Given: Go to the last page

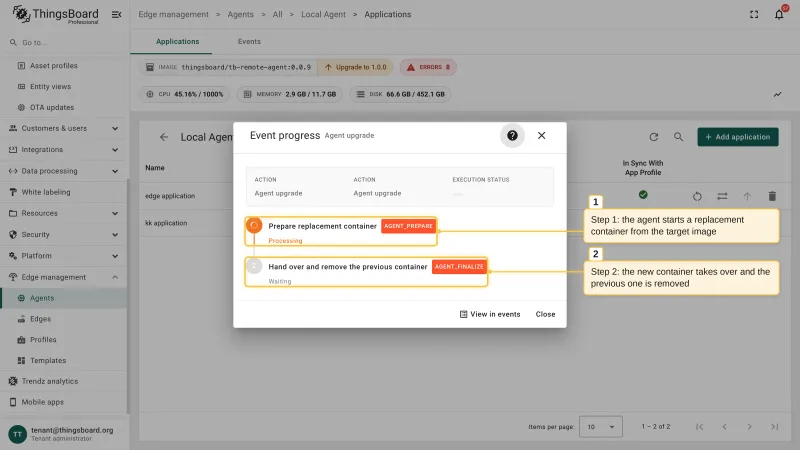Looking at the screenshot, I should pyautogui.click(x=774, y=427).
